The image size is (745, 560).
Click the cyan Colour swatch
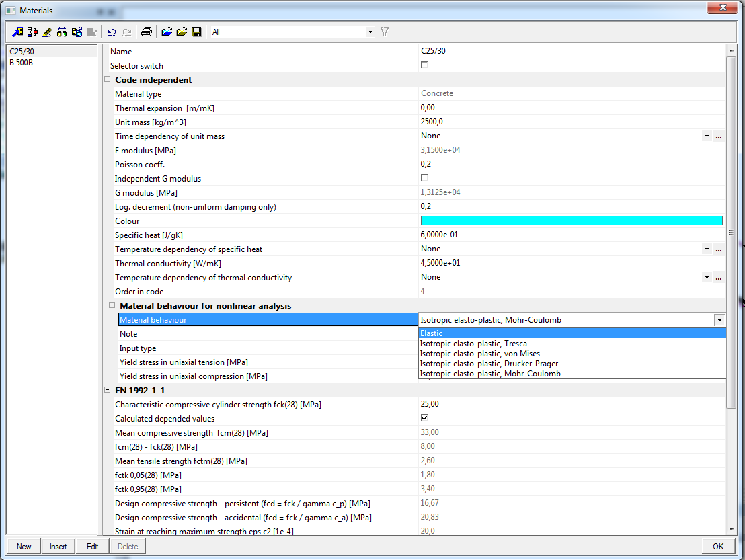tap(572, 221)
